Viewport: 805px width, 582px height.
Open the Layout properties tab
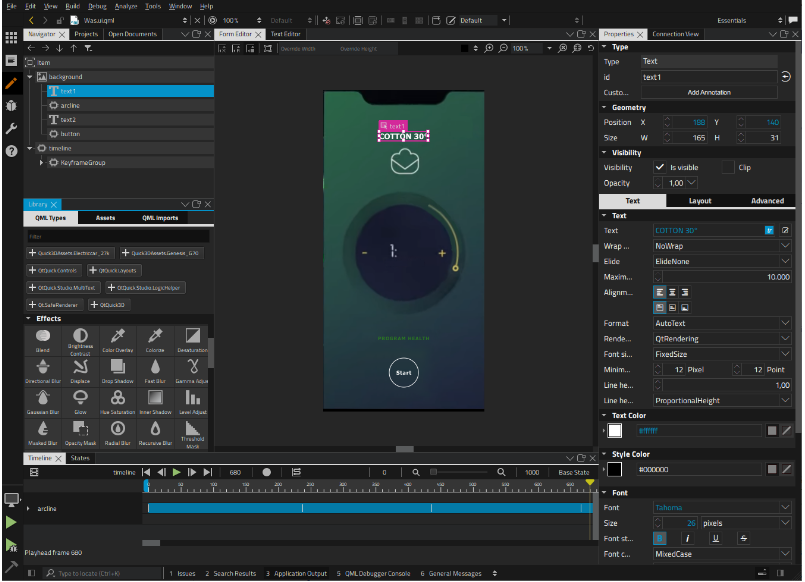click(x=700, y=201)
